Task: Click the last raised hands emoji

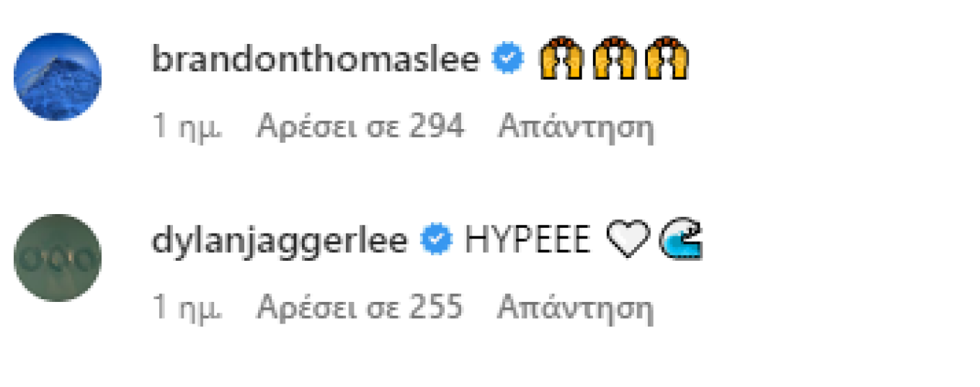Action: 667,59
